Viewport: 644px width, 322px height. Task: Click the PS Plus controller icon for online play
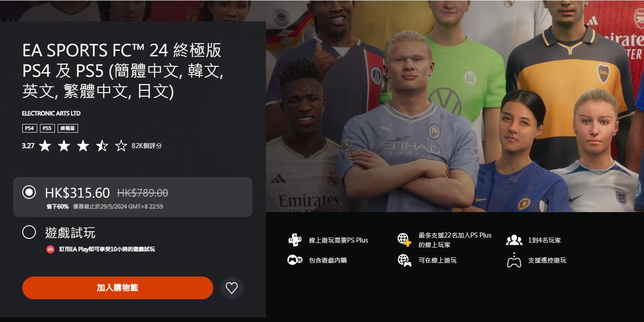[295, 240]
